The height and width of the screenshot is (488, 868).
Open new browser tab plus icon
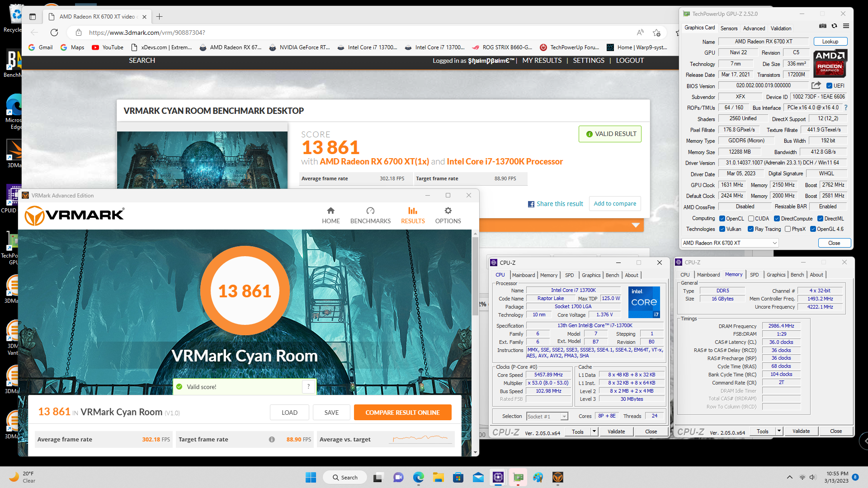click(159, 17)
